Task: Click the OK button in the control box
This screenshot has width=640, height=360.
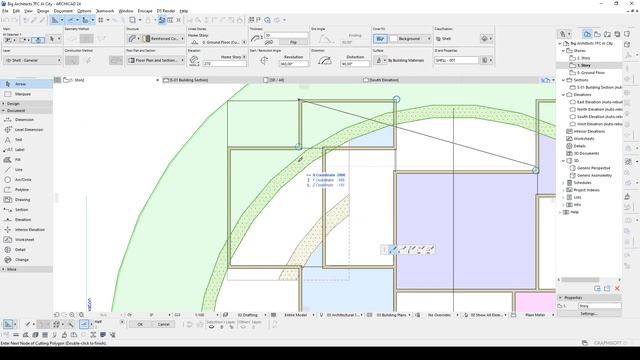Action: pyautogui.click(x=140, y=324)
